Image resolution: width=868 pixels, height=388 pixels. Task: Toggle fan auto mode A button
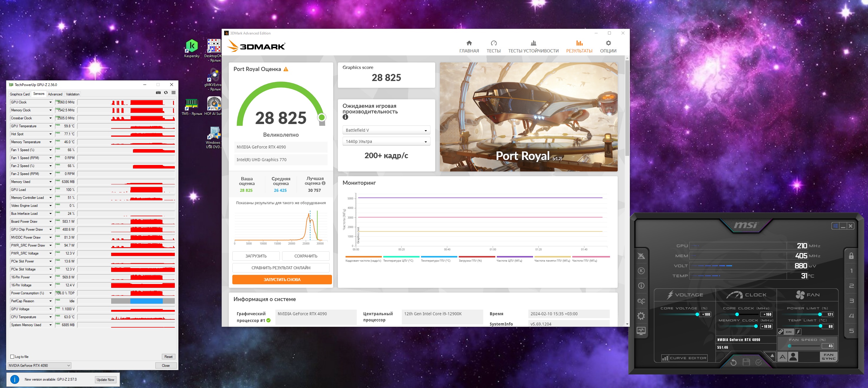tap(782, 357)
